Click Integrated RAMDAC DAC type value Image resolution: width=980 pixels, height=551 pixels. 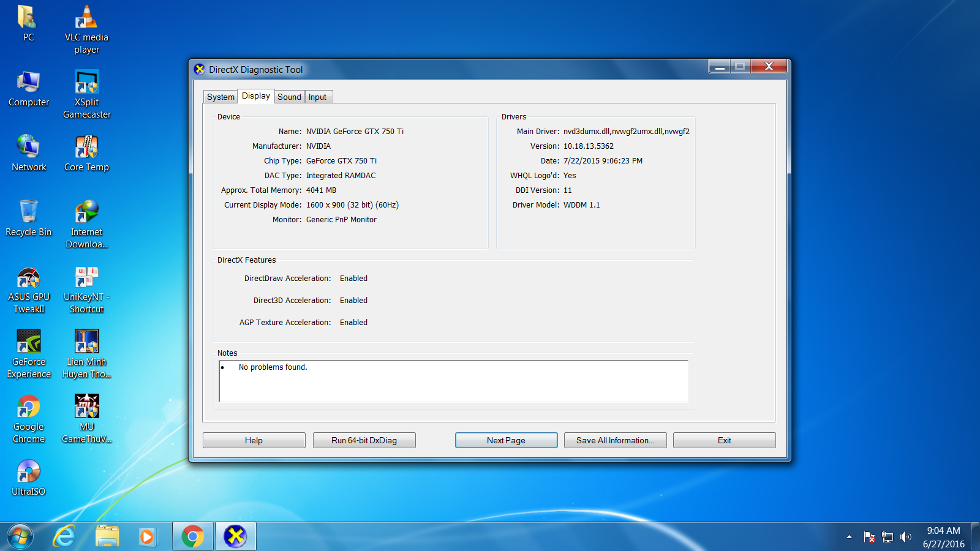pyautogui.click(x=341, y=175)
